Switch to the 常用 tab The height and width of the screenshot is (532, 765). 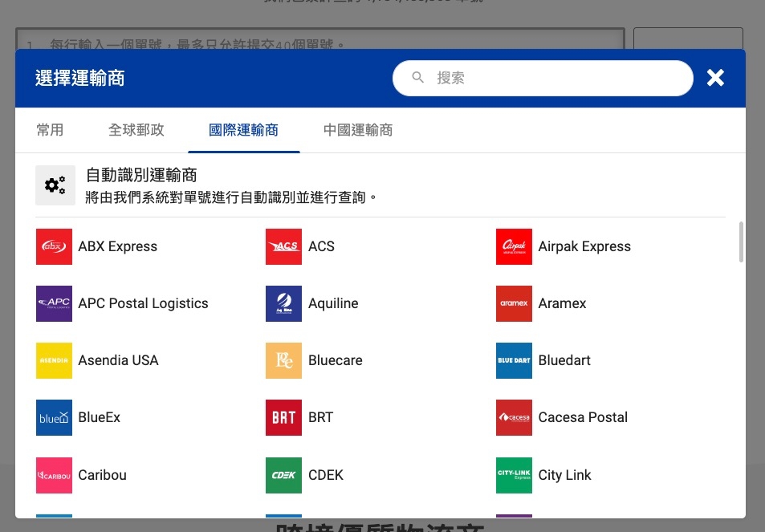pos(50,130)
